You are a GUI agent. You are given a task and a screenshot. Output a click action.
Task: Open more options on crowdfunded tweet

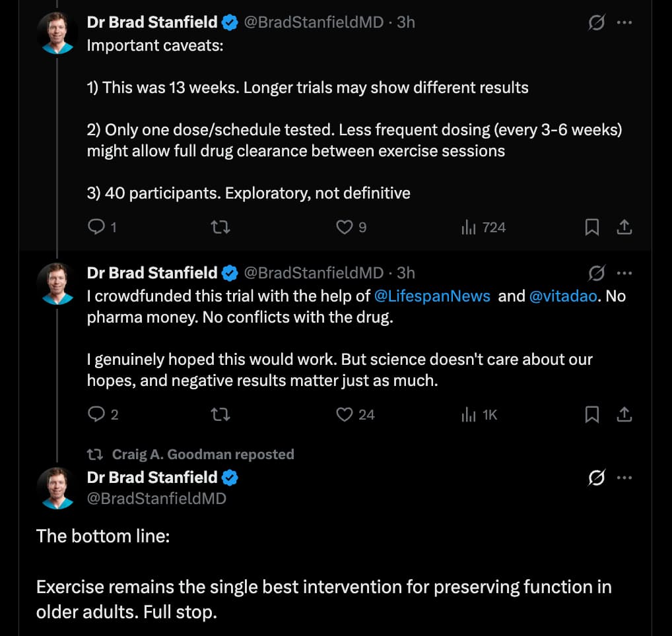pos(624,272)
